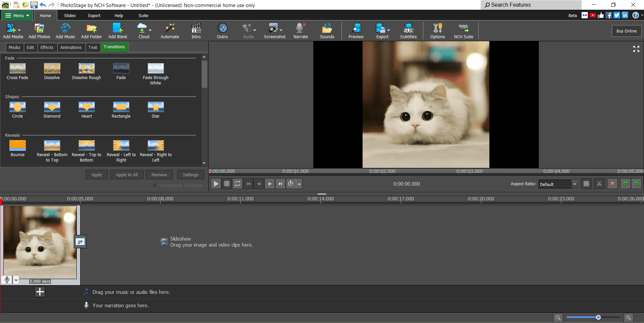Open the Aspect Ratio dropdown

point(558,184)
